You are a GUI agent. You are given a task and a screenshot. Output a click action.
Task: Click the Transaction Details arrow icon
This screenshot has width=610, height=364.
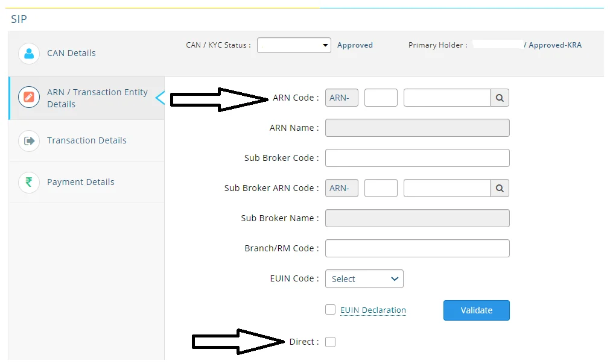(x=29, y=140)
